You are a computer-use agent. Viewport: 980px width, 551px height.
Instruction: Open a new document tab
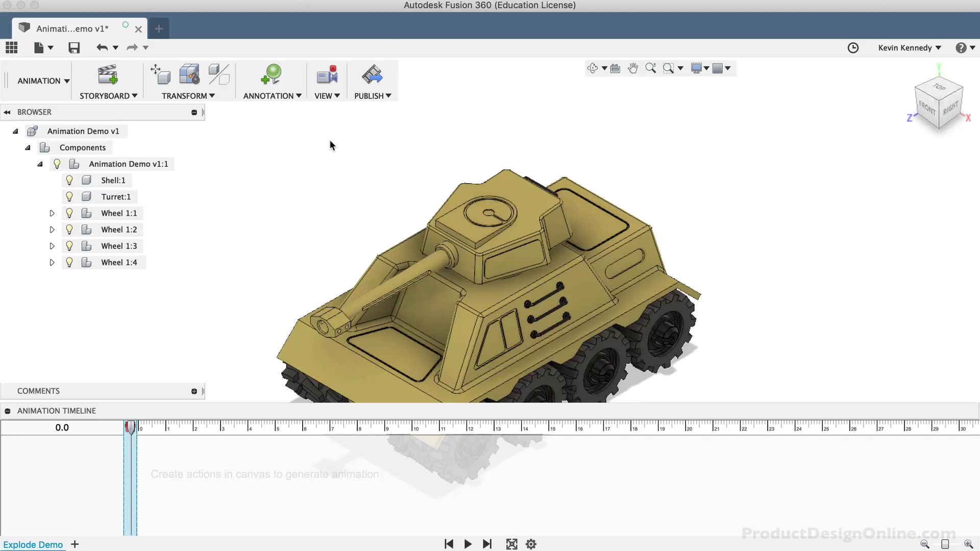pos(159,29)
